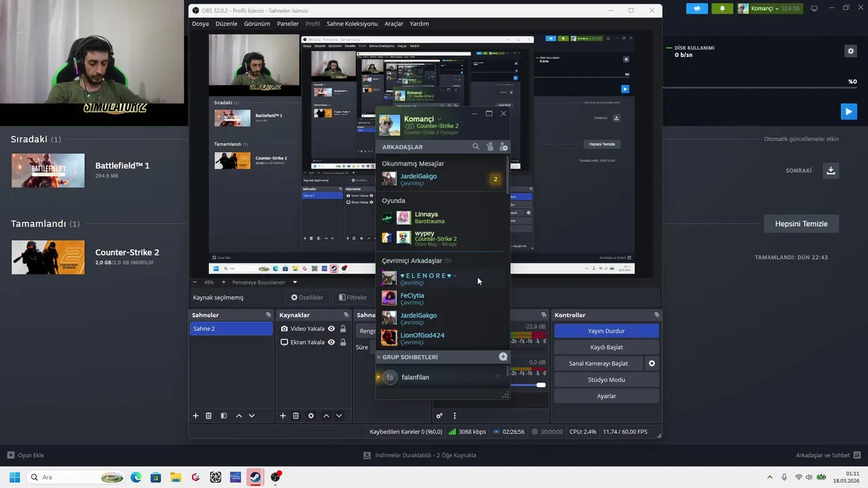
Task: Open the audio mixer three-dot menu
Action: [x=454, y=415]
